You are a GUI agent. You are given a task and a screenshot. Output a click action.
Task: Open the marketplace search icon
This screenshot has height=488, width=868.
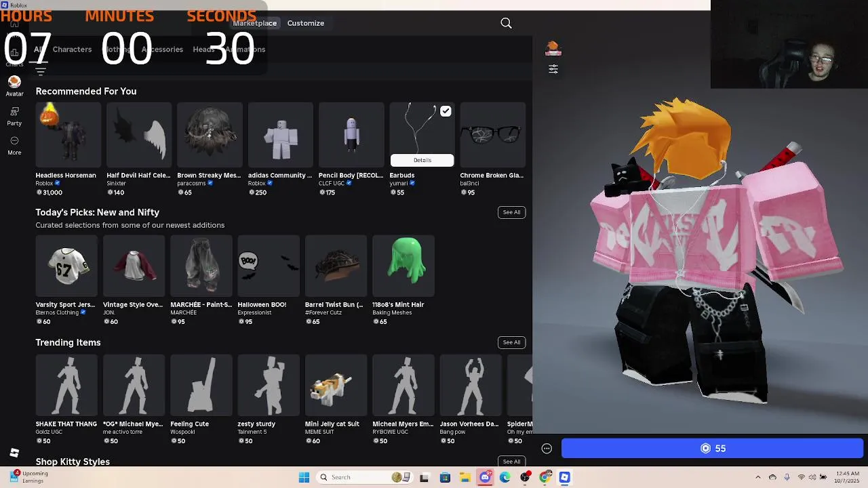pyautogui.click(x=506, y=23)
